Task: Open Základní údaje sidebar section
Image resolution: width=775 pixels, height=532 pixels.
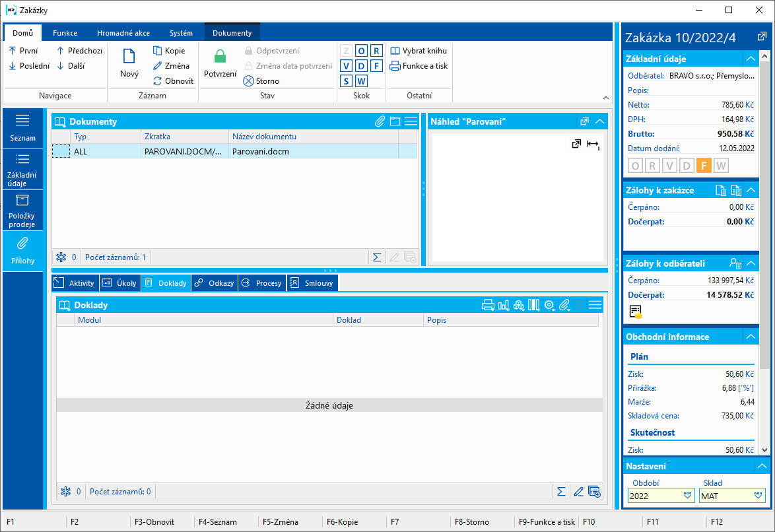Action: 22,169
